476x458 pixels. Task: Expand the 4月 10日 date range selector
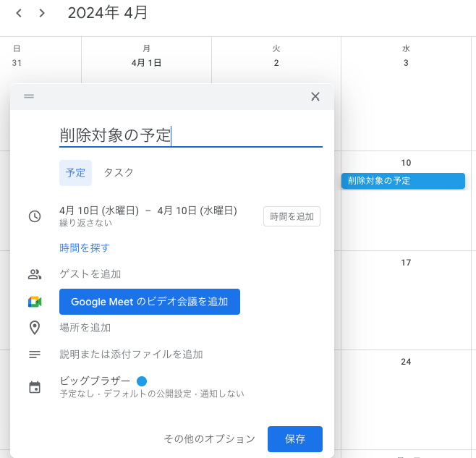coord(148,211)
